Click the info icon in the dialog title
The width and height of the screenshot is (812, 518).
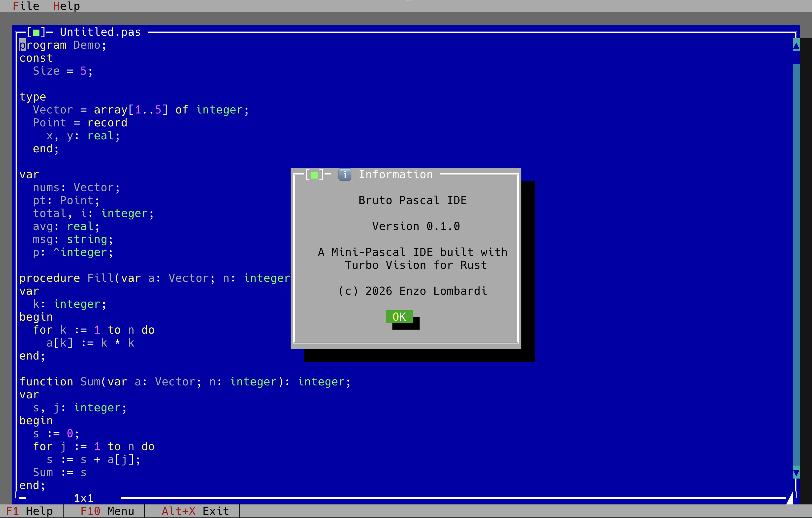point(345,175)
